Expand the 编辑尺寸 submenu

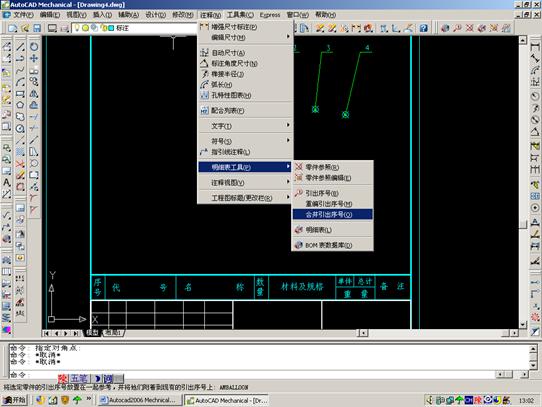[245, 37]
